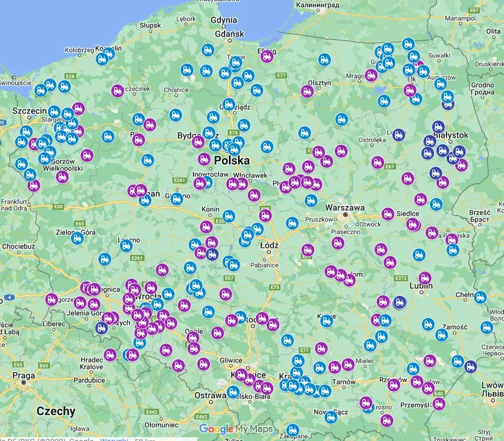
Task: Click the map attribution text at bottom left
Action: coord(32,438)
